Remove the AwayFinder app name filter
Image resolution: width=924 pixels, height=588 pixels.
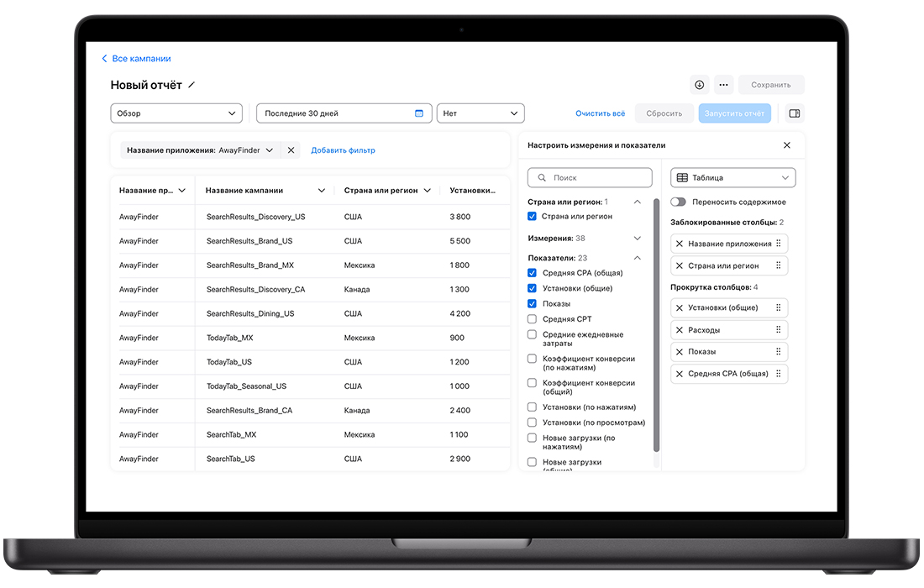[x=291, y=150]
